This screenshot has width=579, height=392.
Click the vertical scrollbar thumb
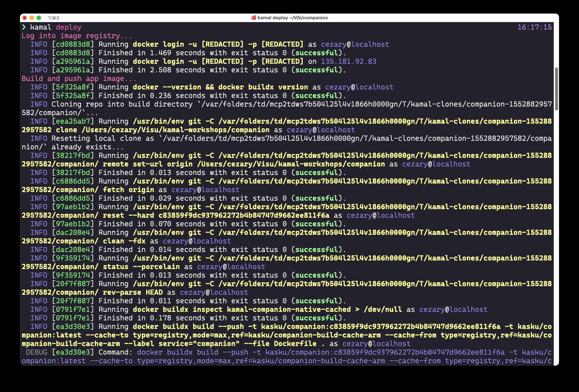click(x=556, y=88)
